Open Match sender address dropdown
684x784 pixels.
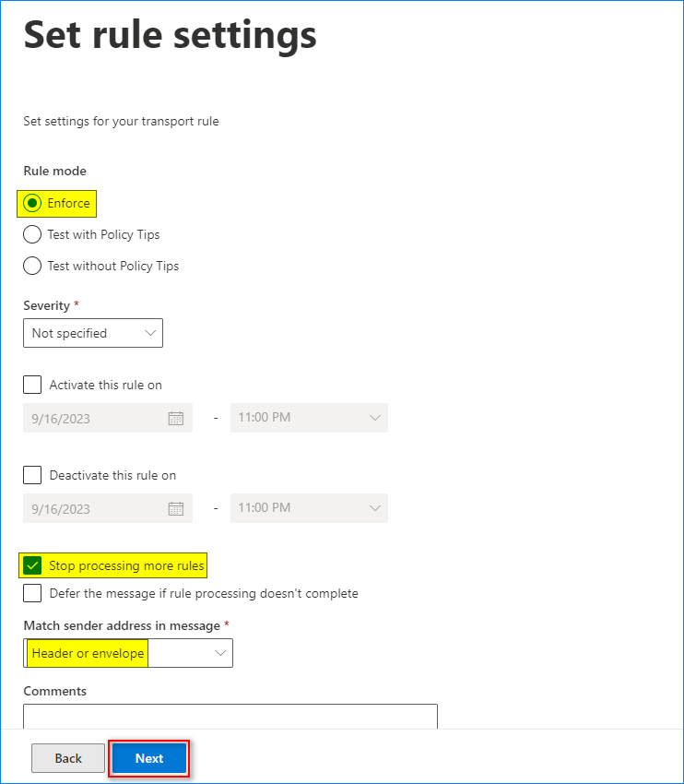point(128,653)
